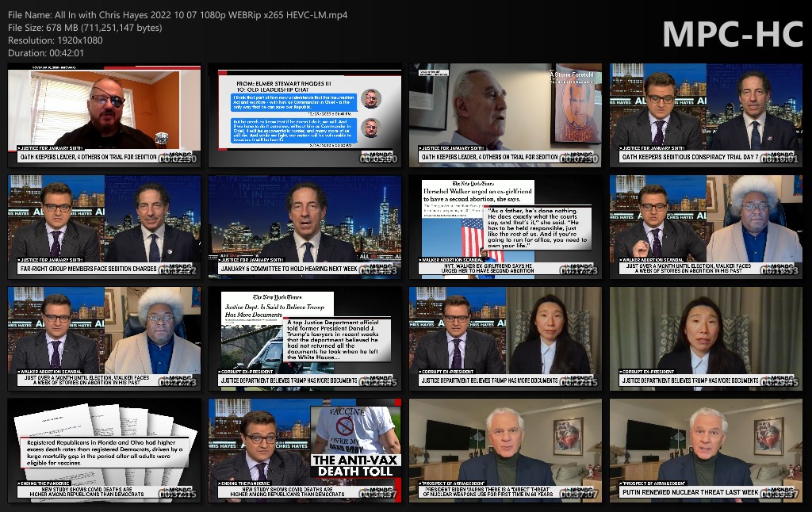812x512 pixels.
Task: Select the 'Registered Republicans in Florida and Ohio' thumbnail
Action: pyautogui.click(x=104, y=450)
